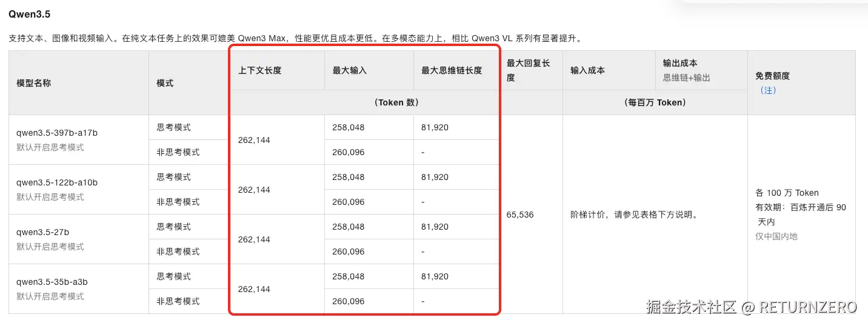Viewport: 868px width, 326px height.
Task: Click 默认开启思考模式 under qwen3.5-397b-a17b
Action: point(50,147)
